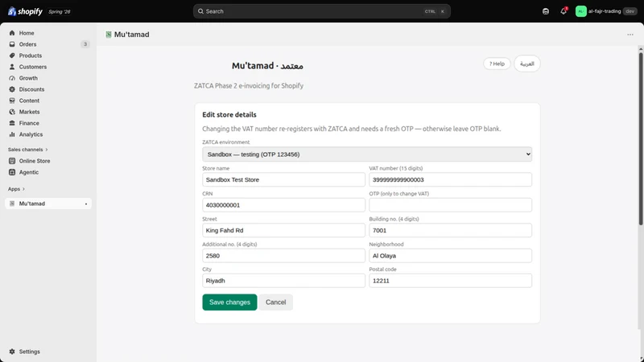This screenshot has width=644, height=362.
Task: Click the al-fajr-trading store avatar
Action: click(x=580, y=11)
